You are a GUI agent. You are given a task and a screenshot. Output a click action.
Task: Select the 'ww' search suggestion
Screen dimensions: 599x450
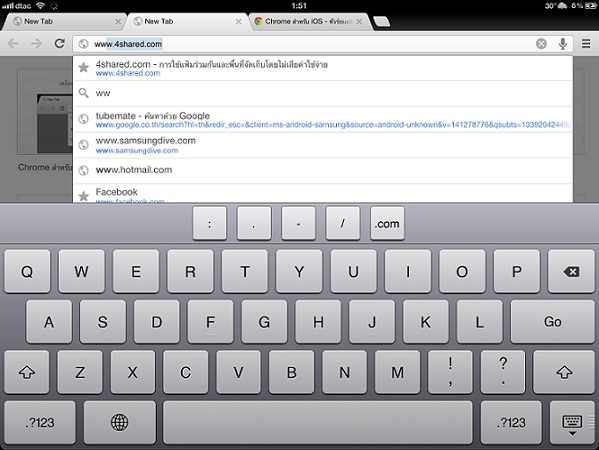(323, 93)
